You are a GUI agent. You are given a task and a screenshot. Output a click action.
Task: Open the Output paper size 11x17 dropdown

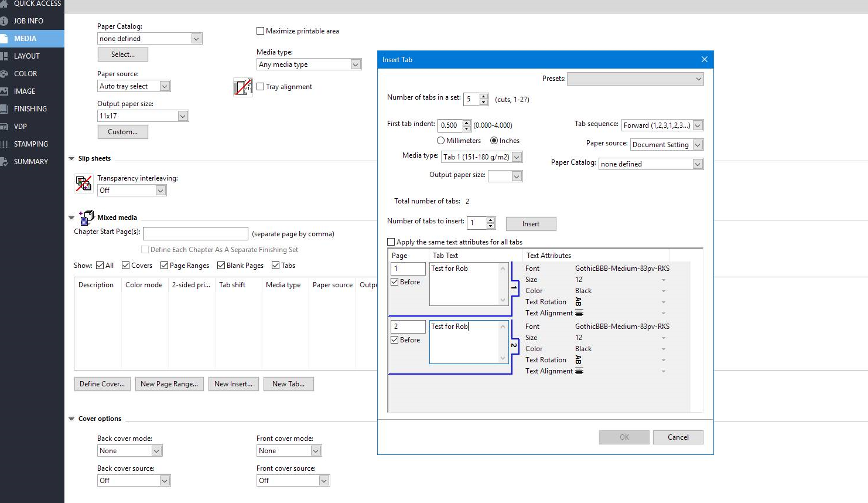click(x=183, y=115)
